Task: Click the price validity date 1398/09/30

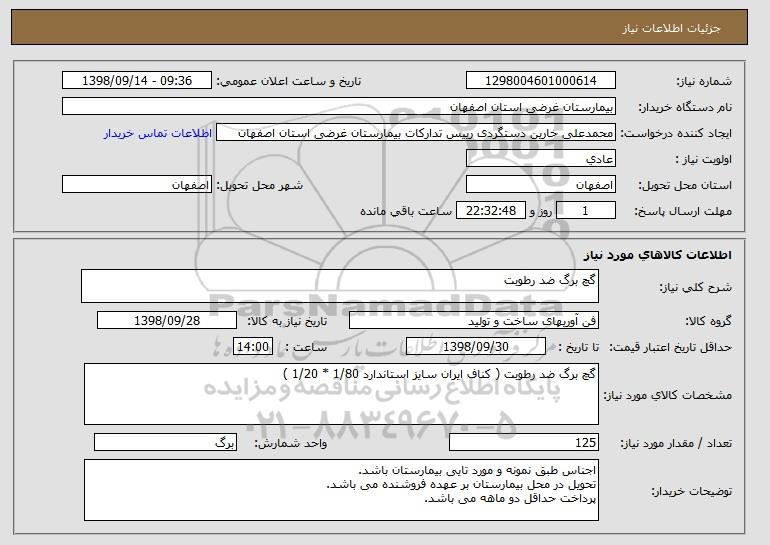Action: 476,347
